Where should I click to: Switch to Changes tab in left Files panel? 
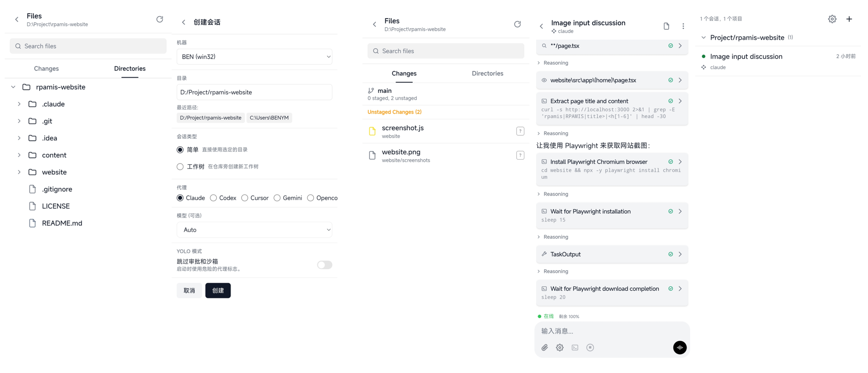tap(46, 69)
